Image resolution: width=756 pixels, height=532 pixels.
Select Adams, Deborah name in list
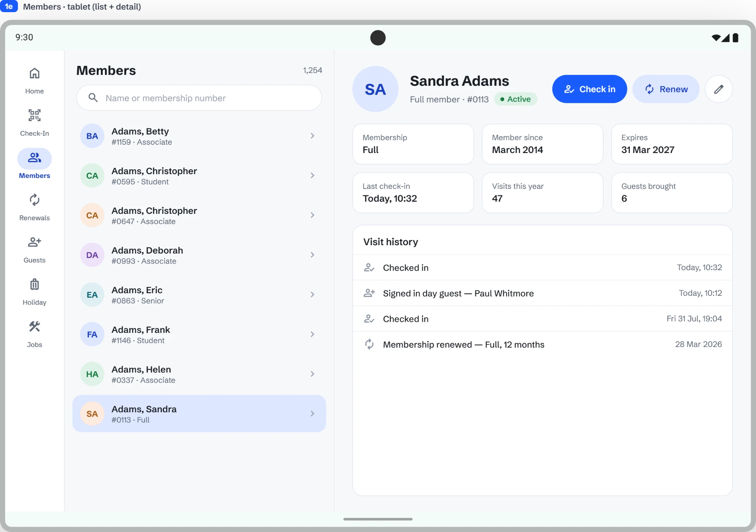click(x=147, y=250)
